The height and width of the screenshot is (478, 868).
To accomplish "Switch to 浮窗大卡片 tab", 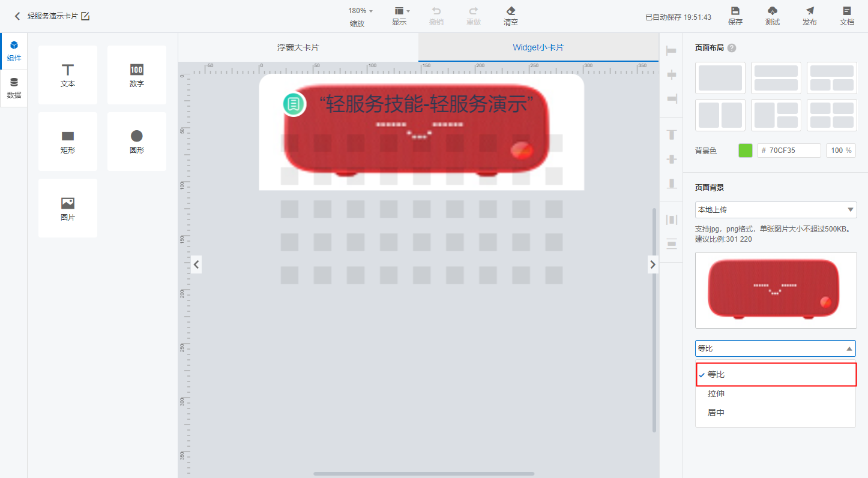I will 298,47.
